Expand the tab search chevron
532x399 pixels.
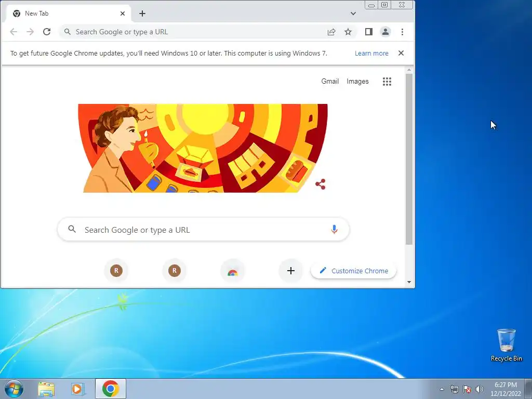coord(353,14)
